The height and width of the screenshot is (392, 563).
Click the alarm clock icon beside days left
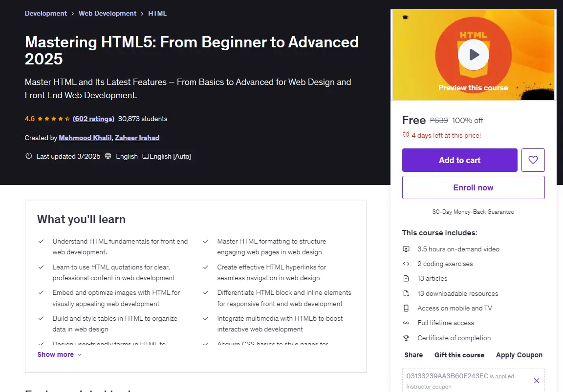click(x=406, y=135)
